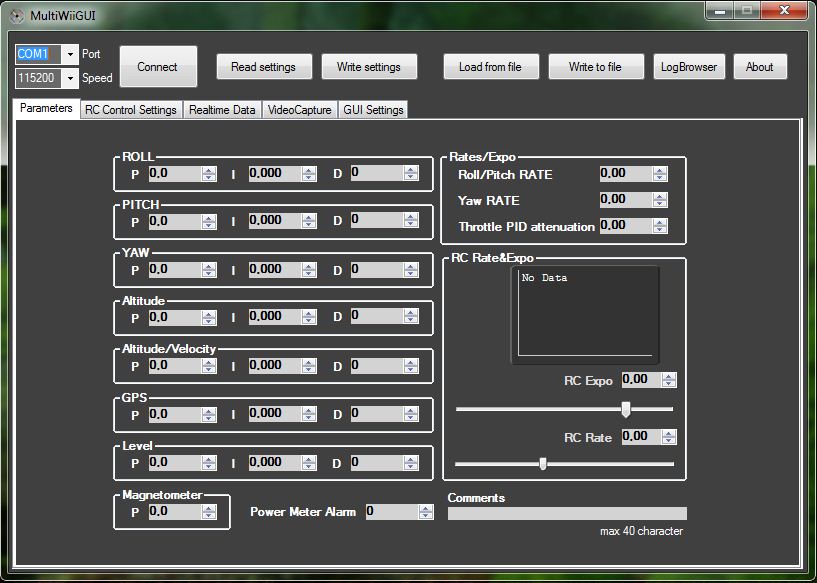Click the GPS I spinner arrows
The image size is (817, 583).
[309, 414]
